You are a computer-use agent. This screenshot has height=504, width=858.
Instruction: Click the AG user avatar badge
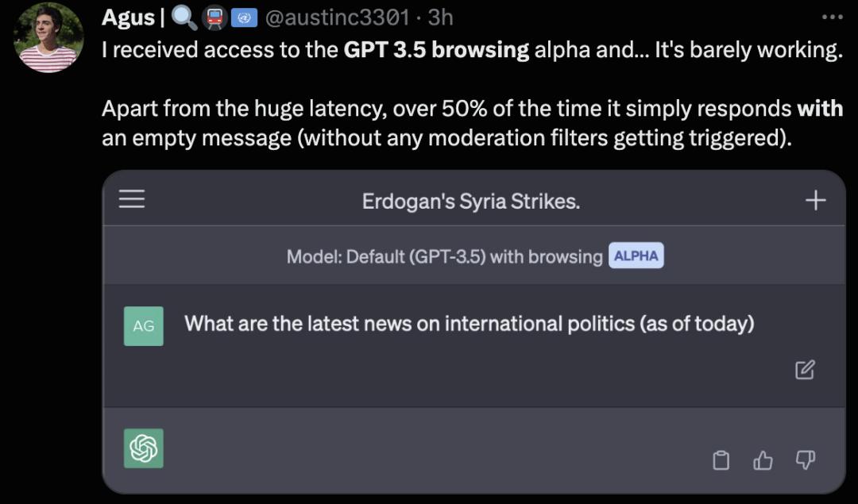pyautogui.click(x=143, y=325)
